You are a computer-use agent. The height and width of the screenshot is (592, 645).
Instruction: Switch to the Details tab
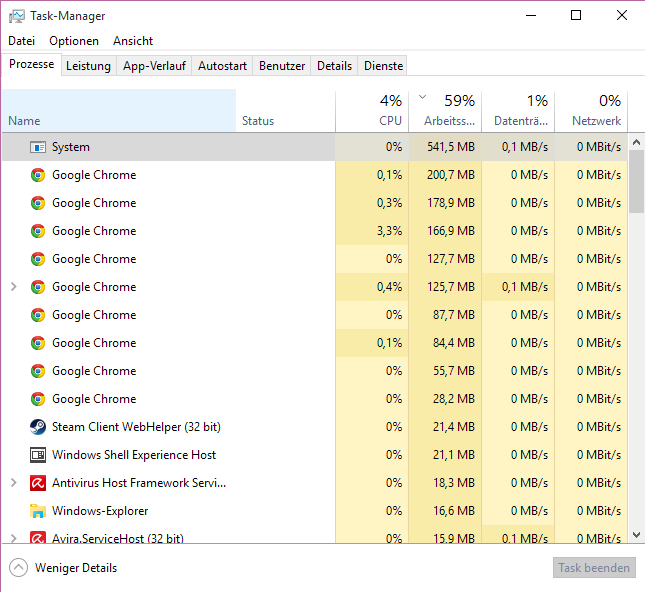[x=334, y=66]
